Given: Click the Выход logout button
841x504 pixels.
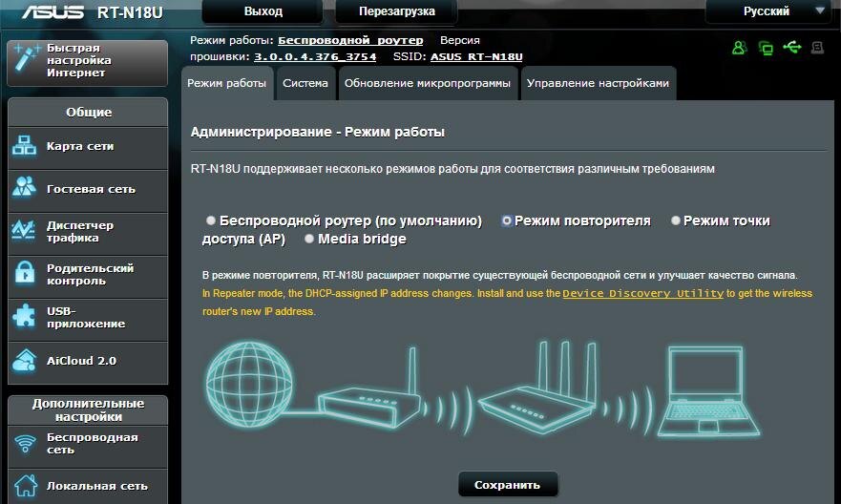Looking at the screenshot, I should click(x=263, y=11).
